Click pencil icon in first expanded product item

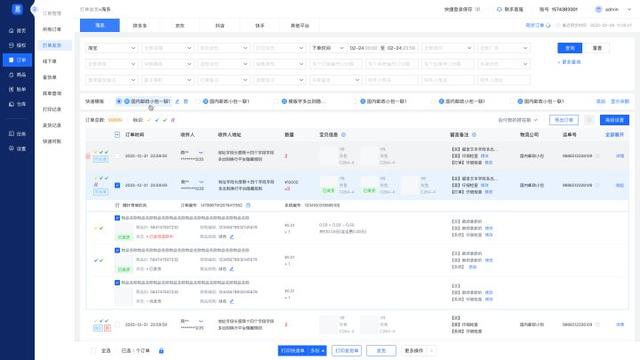pos(232,237)
